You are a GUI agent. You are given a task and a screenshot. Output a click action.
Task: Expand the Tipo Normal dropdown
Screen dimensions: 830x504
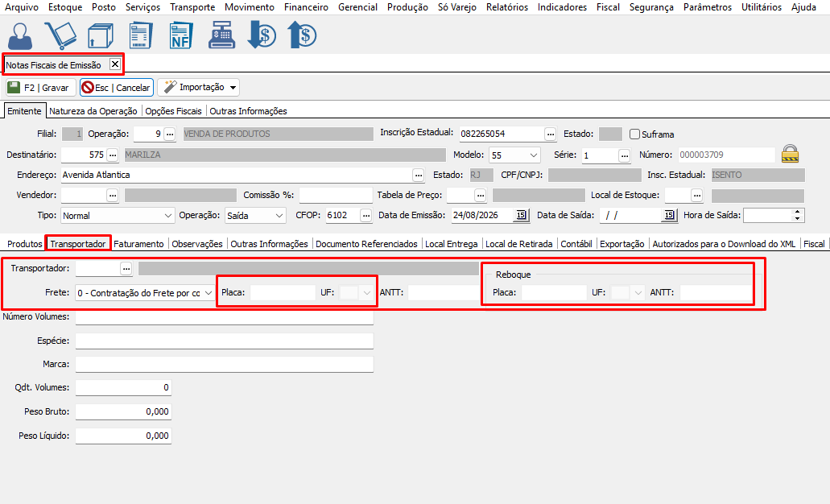pos(167,216)
